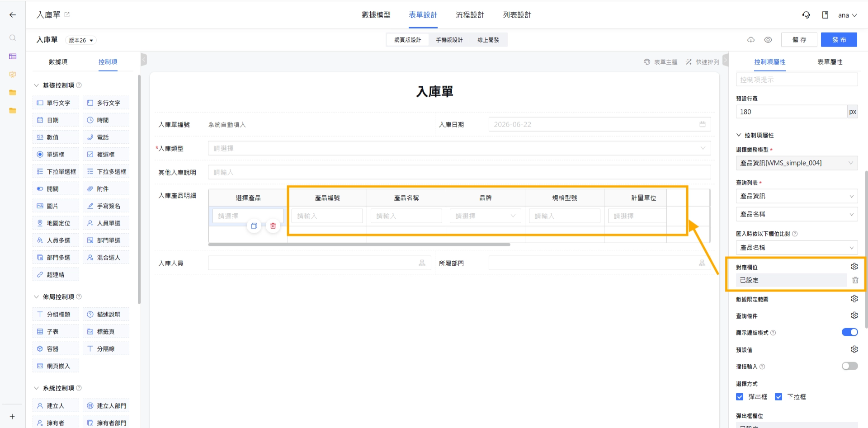Open the 版本26 version dropdown
The image size is (868, 428).
coord(81,40)
